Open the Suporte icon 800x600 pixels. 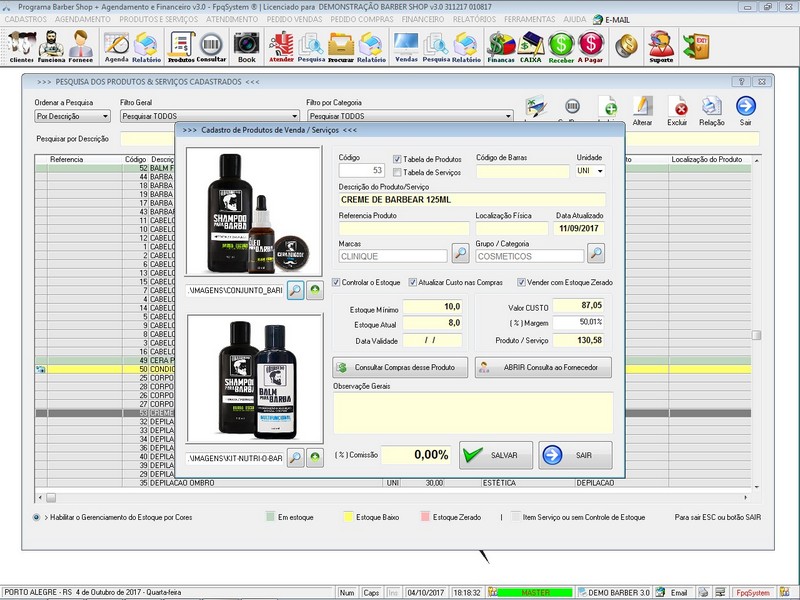point(661,47)
